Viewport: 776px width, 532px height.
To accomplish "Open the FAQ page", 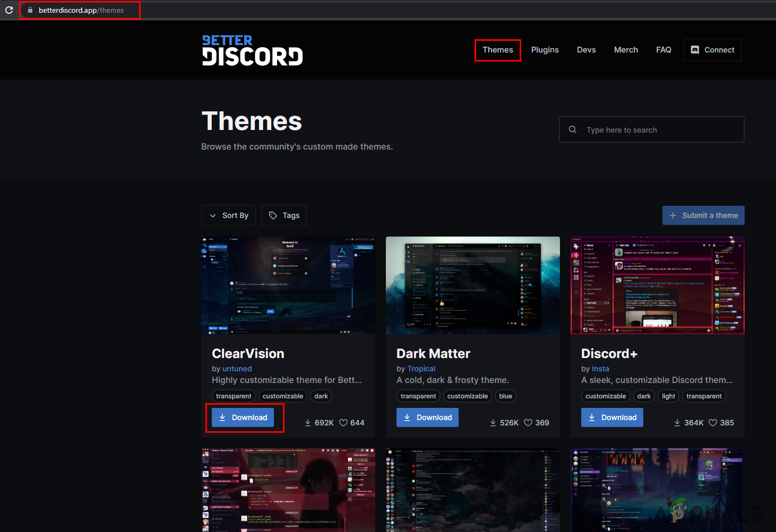I will pos(664,50).
